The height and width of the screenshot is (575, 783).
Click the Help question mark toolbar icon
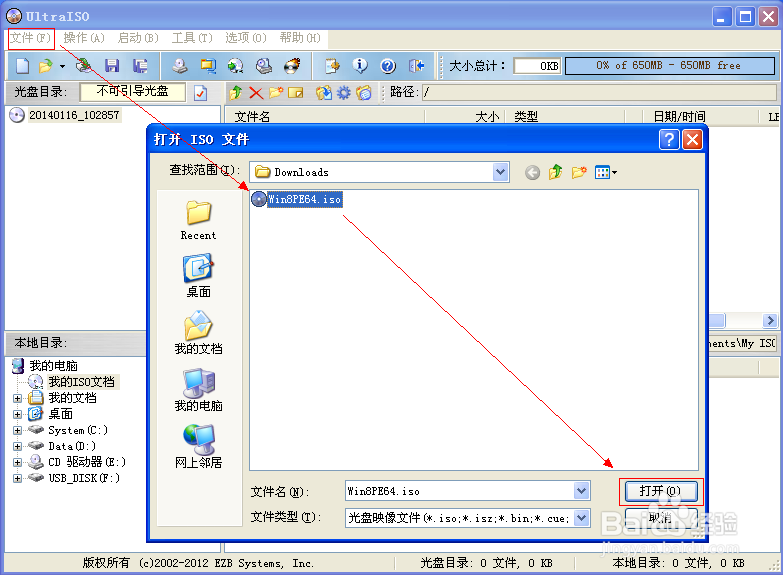coord(388,65)
